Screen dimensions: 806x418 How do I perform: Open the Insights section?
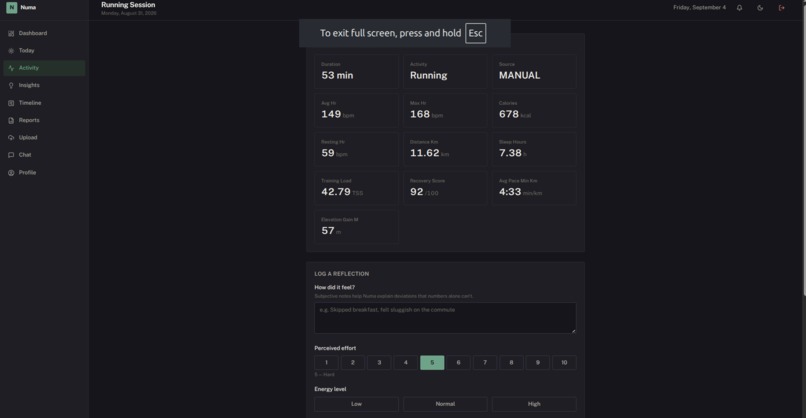pos(44,85)
